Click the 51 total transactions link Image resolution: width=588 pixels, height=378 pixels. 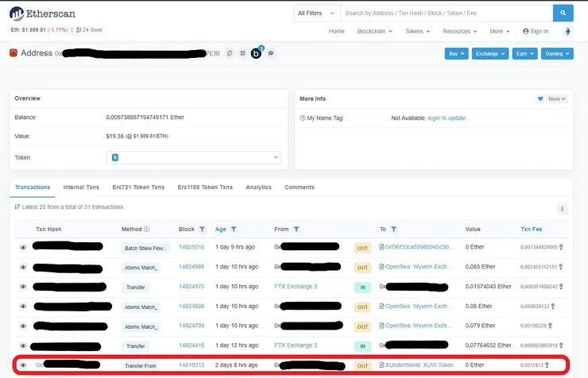tap(87, 206)
